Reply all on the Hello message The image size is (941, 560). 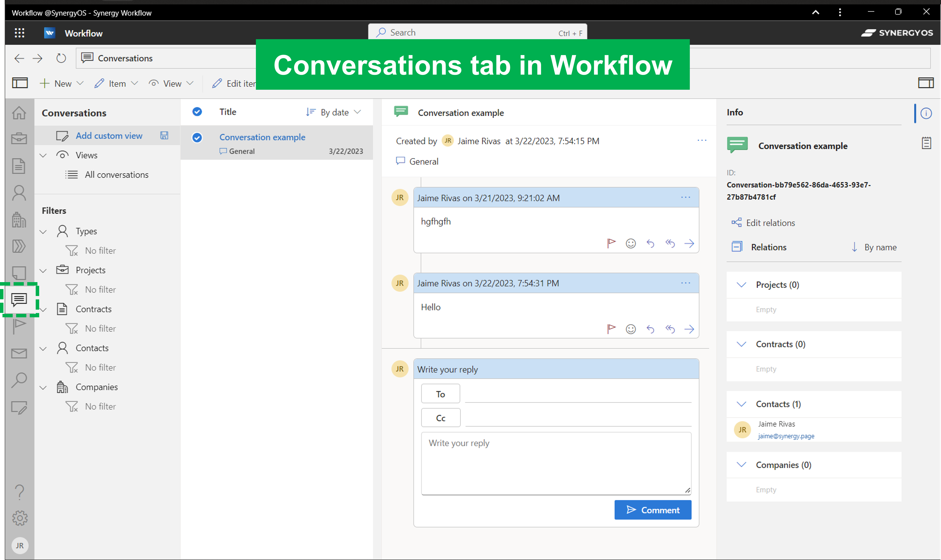pos(670,329)
